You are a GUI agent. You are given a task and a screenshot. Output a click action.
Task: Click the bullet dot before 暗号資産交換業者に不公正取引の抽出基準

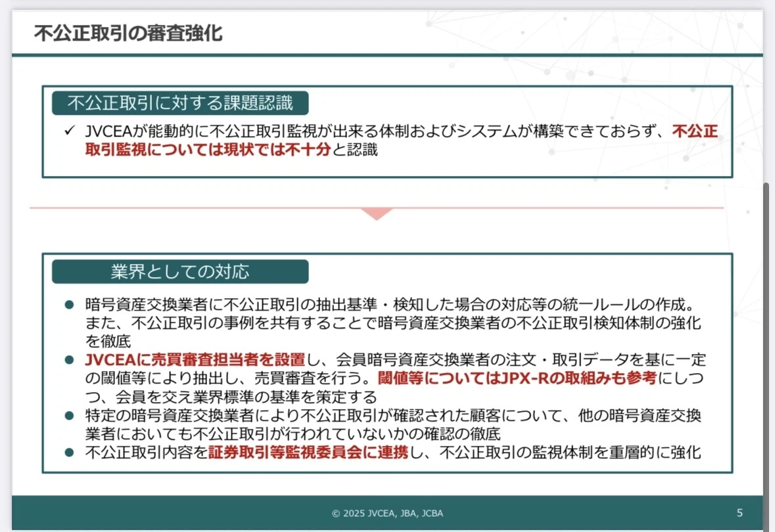(69, 305)
